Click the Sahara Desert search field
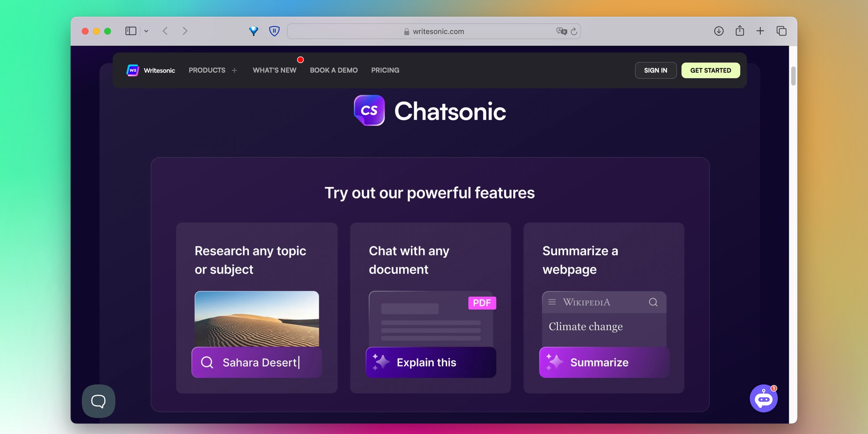Viewport: 868px width, 434px height. [257, 362]
